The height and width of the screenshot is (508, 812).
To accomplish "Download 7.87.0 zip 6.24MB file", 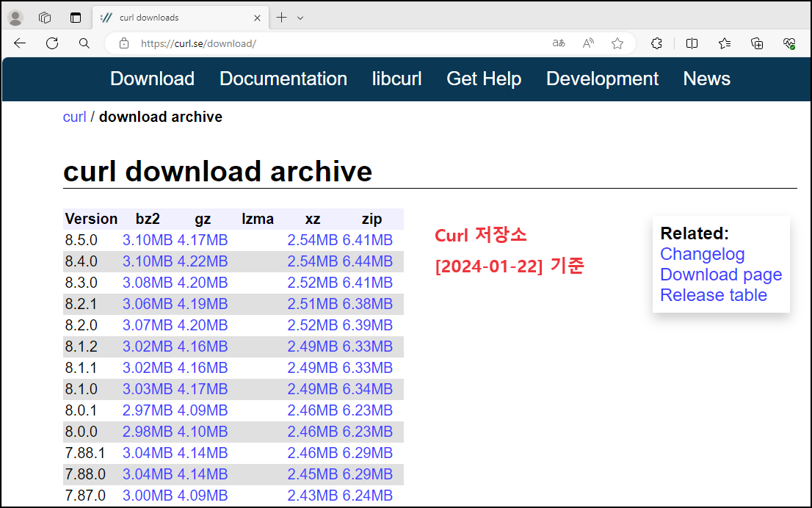I will click(x=367, y=496).
